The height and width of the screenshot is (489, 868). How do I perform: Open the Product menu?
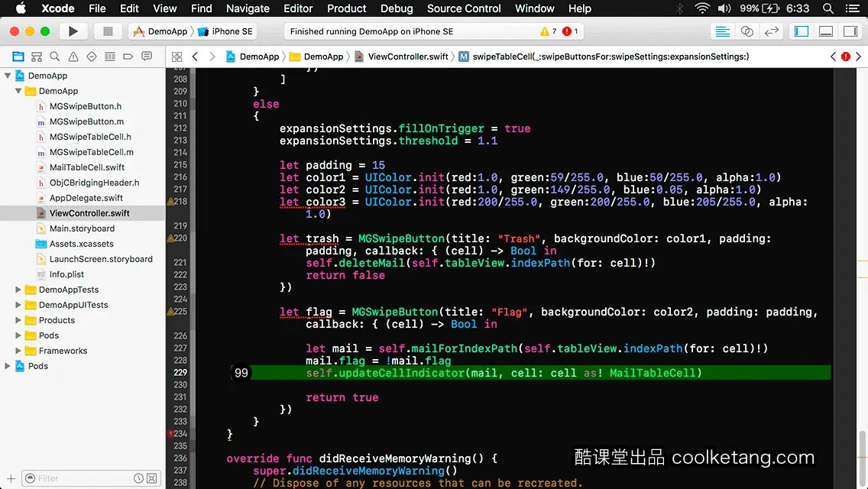tap(347, 8)
